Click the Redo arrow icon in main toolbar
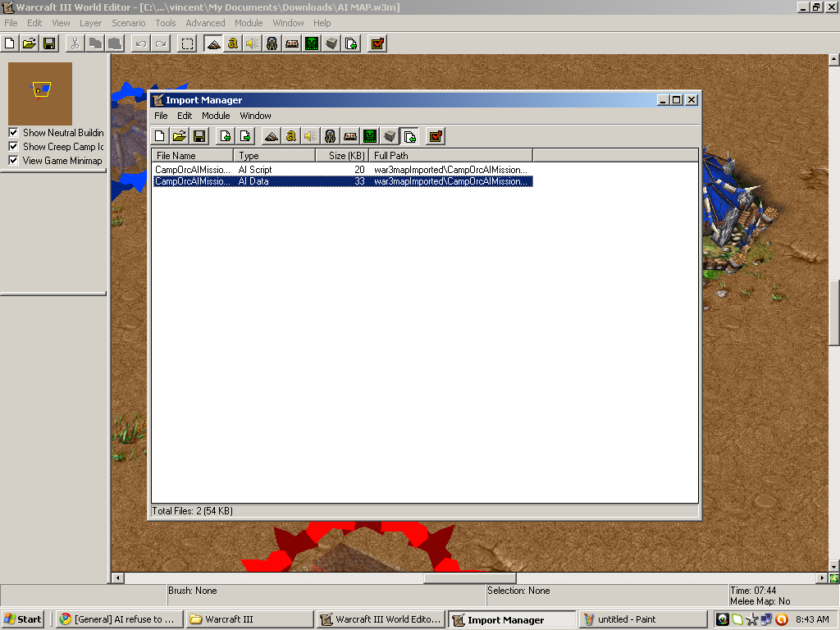The image size is (840, 630). [x=161, y=43]
